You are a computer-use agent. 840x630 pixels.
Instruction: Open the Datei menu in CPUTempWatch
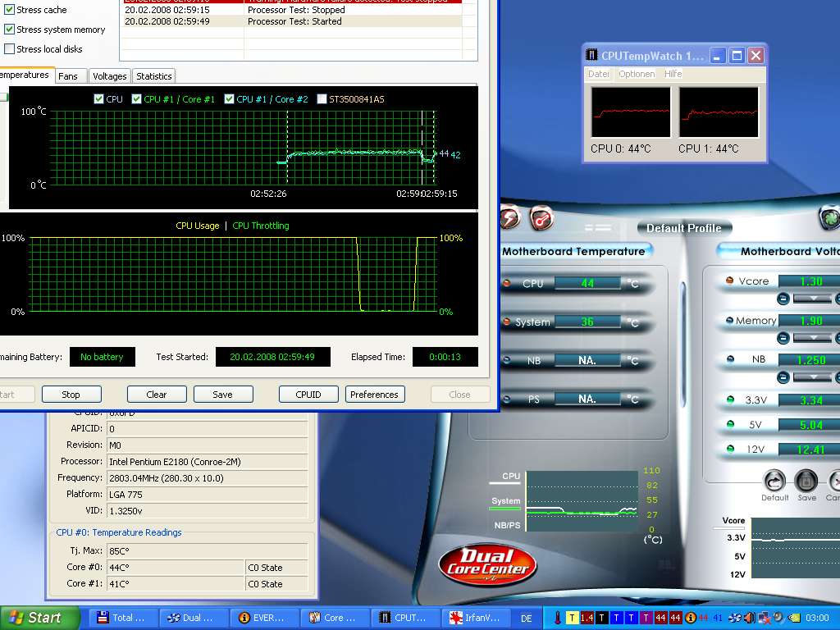click(598, 74)
